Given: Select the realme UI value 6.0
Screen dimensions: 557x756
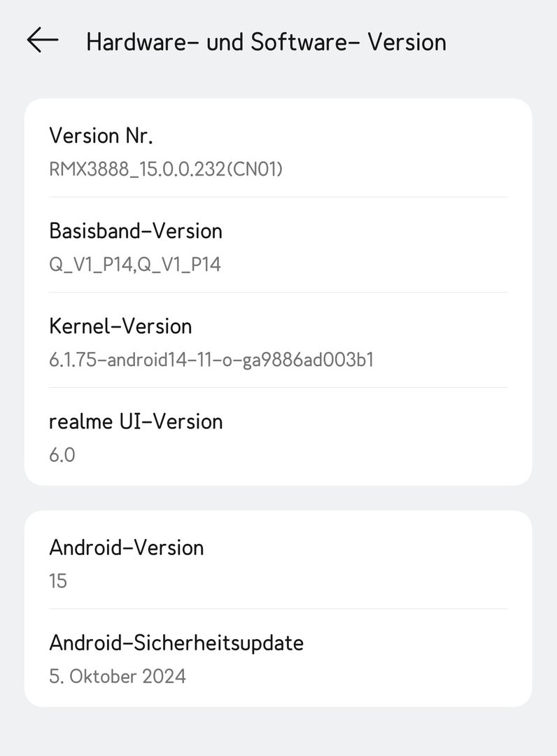Looking at the screenshot, I should [62, 454].
